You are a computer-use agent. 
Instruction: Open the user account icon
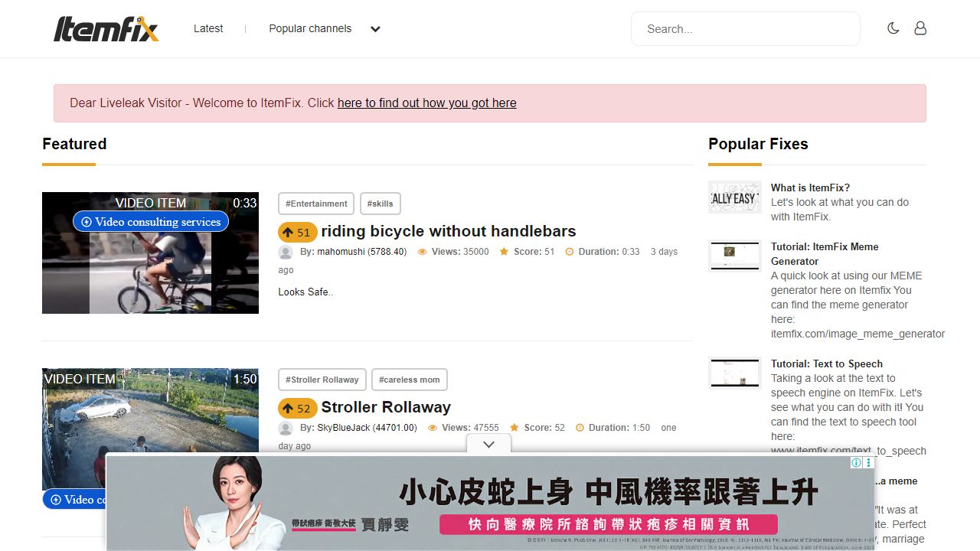920,28
